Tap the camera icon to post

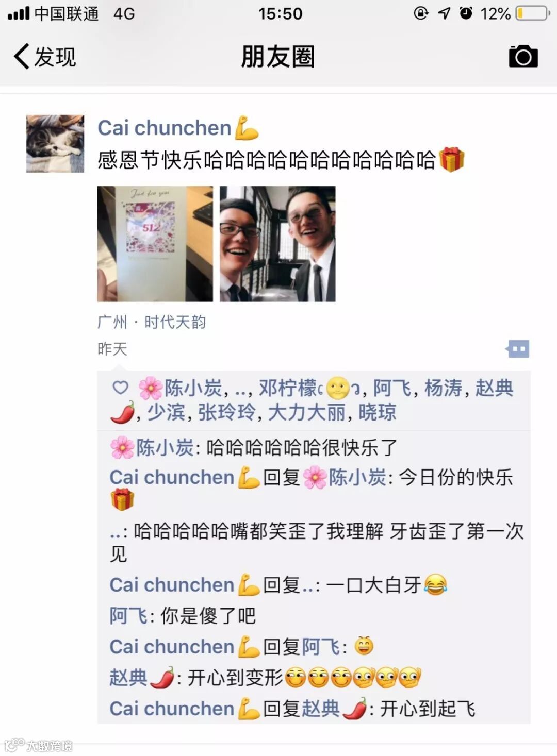point(523,56)
